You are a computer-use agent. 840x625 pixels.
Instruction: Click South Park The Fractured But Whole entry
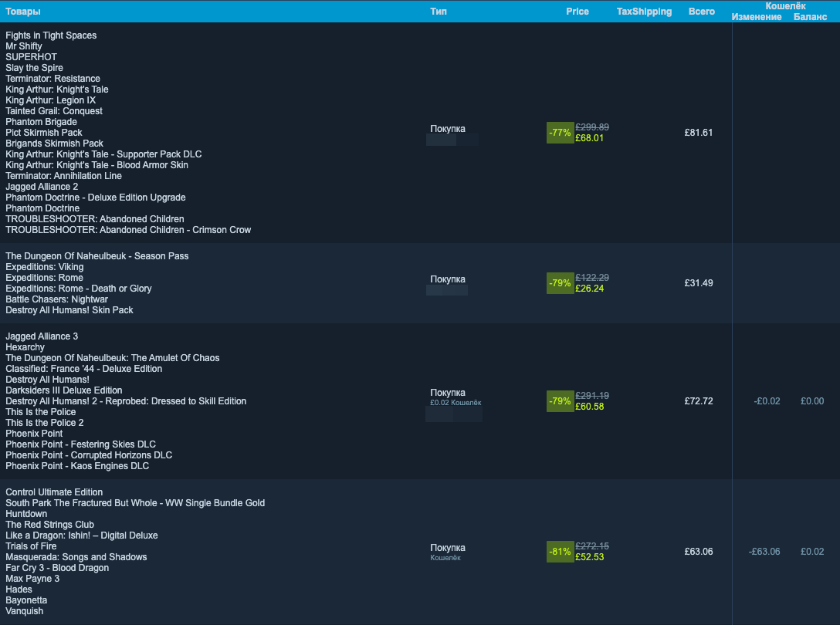point(135,503)
